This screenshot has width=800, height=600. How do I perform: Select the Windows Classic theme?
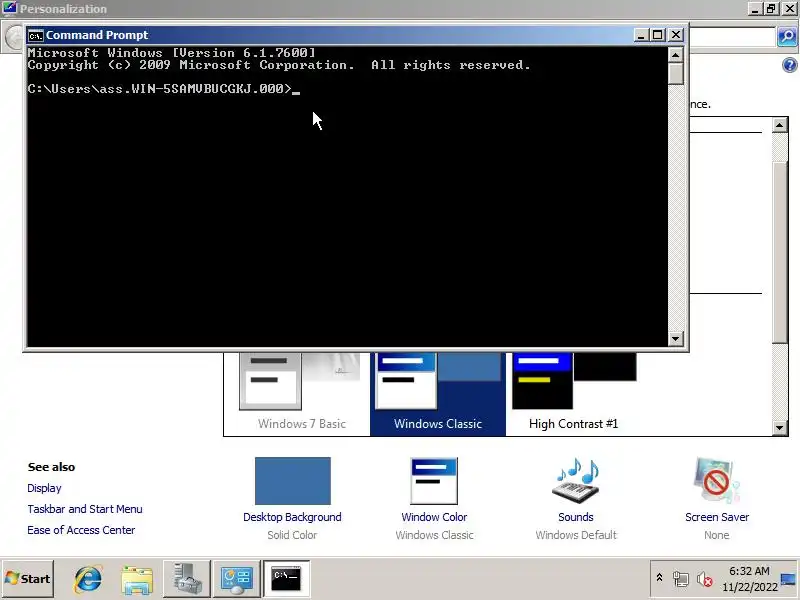tap(438, 394)
